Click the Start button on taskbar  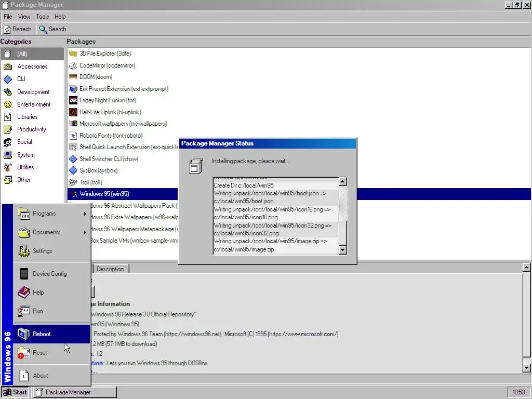(x=15, y=392)
